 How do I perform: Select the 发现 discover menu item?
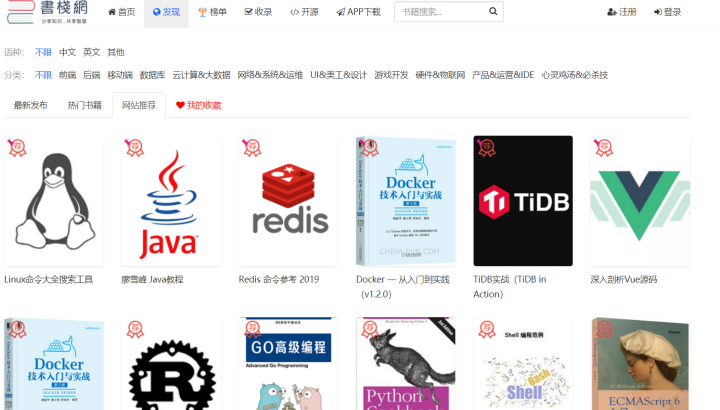pos(166,12)
